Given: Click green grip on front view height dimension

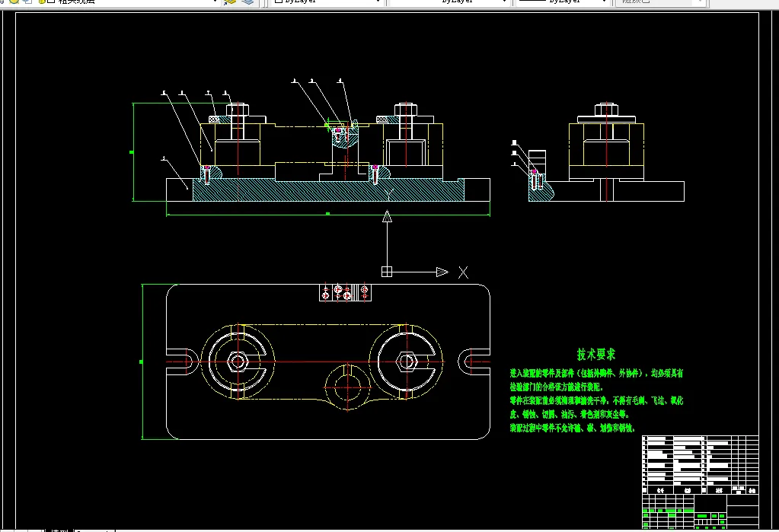Looking at the screenshot, I should tap(132, 152).
